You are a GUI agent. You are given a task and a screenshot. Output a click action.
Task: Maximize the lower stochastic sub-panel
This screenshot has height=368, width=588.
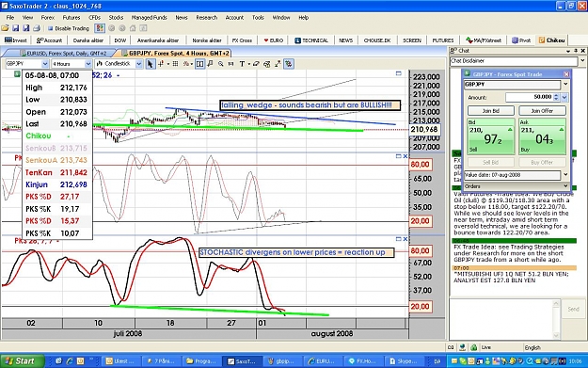pos(399,239)
